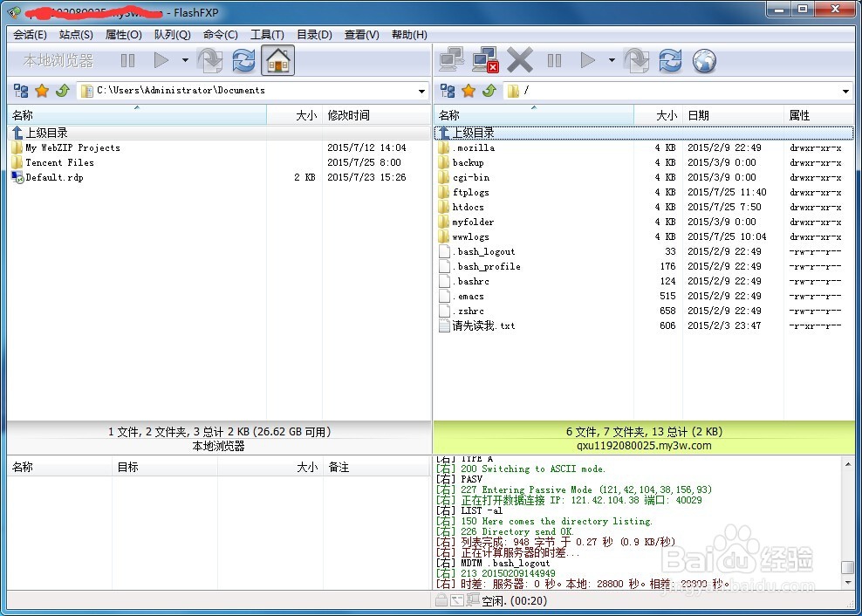This screenshot has width=862, height=616.
Task: Click the local pane play transfer button
Action: tap(161, 60)
